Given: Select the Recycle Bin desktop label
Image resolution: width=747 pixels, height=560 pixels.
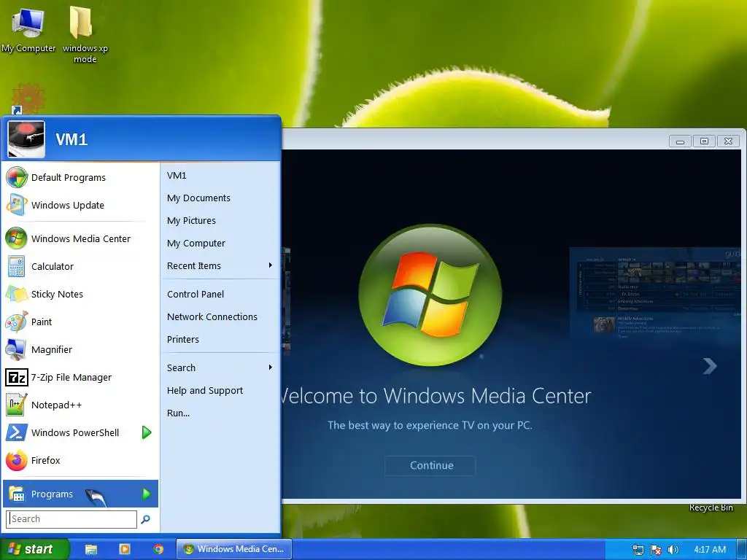Looking at the screenshot, I should [x=711, y=507].
